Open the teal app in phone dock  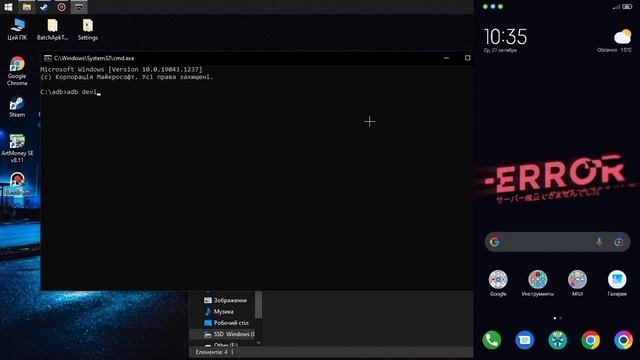[x=558, y=340]
